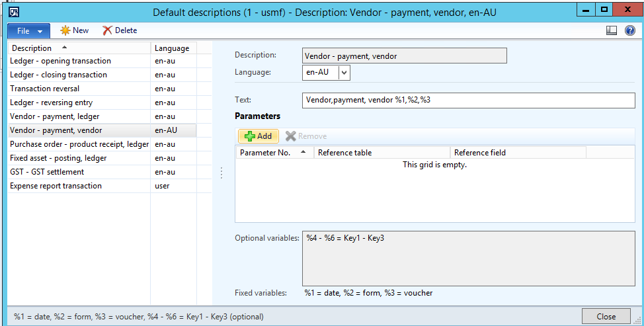Click the Reference table column header
The height and width of the screenshot is (326, 644).
[382, 153]
